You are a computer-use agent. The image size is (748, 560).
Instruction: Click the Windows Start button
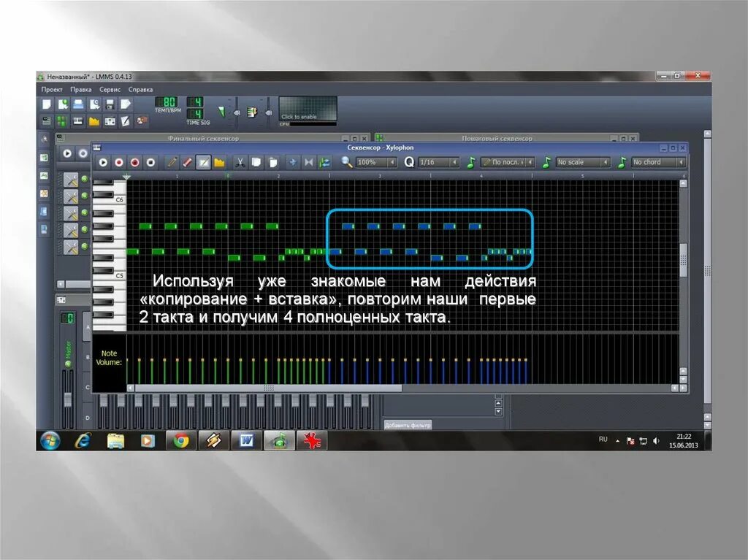[50, 441]
